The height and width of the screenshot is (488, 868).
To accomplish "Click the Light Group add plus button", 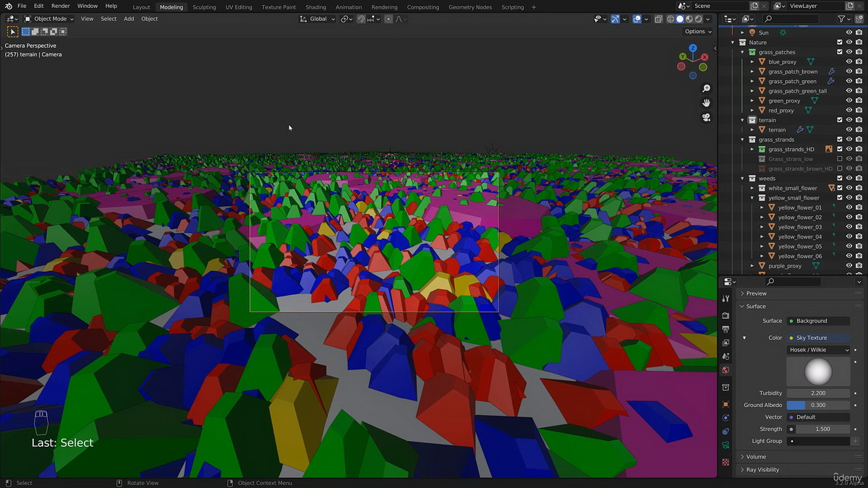I will click(856, 441).
